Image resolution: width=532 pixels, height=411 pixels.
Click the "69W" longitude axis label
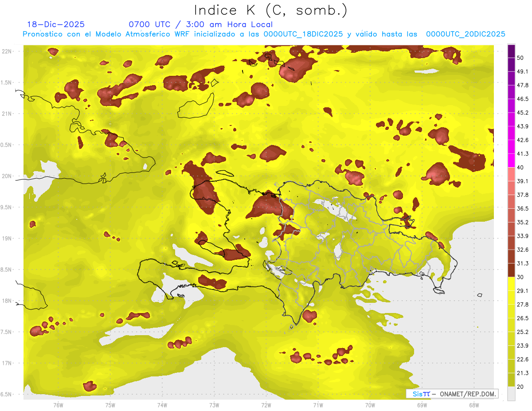pos(422,405)
